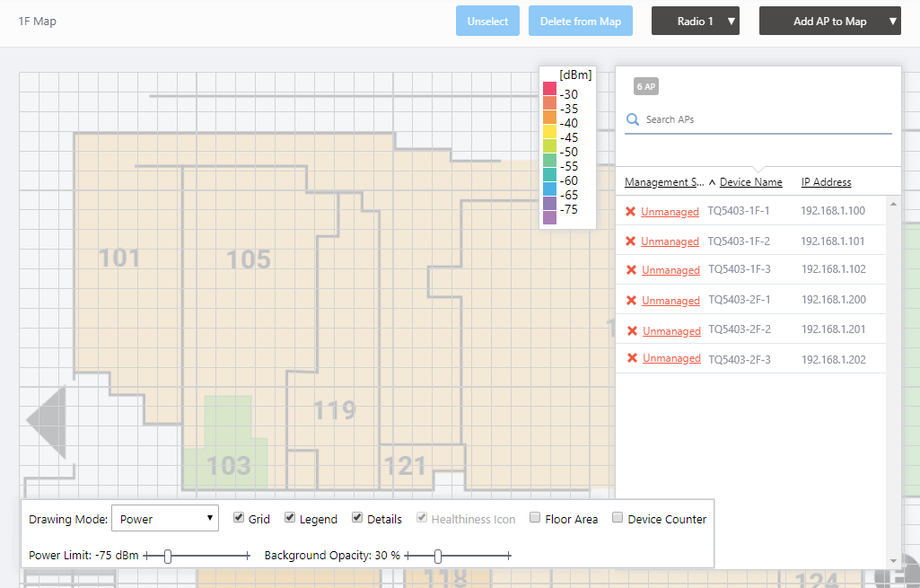This screenshot has height=588, width=920.
Task: Click the red X icon beside TQ5403-1F-1
Action: pyautogui.click(x=630, y=212)
